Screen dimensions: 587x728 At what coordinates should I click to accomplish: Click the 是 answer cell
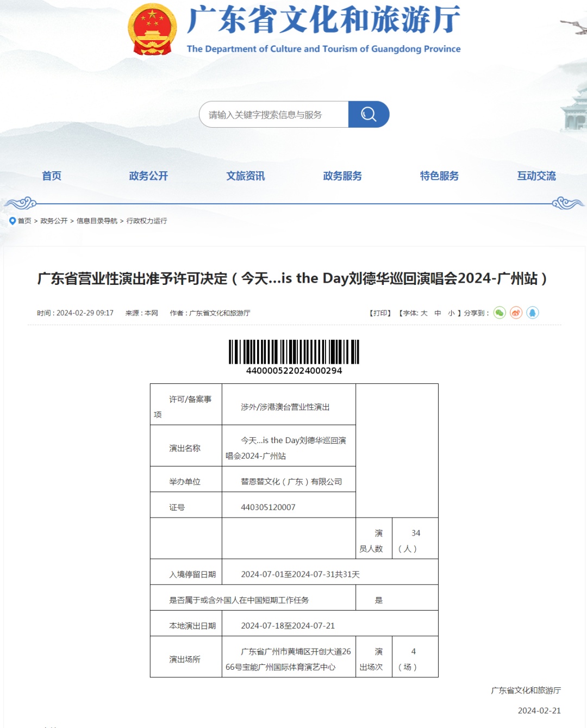pos(397,598)
